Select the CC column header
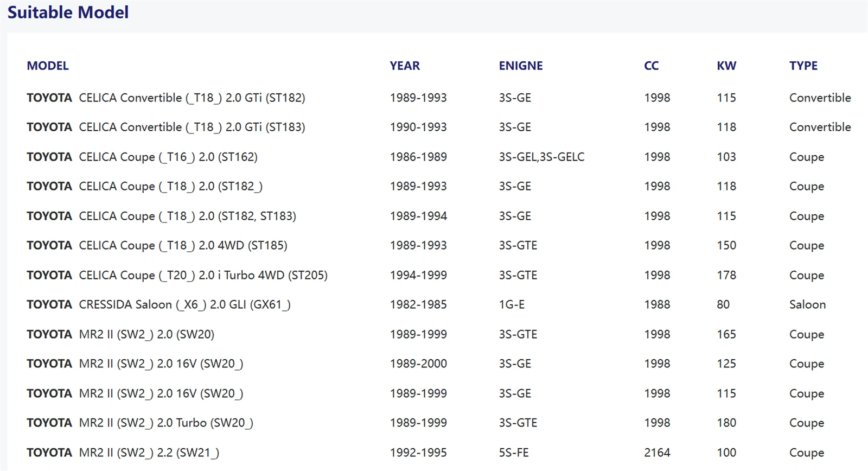The width and height of the screenshot is (868, 471). click(x=652, y=66)
